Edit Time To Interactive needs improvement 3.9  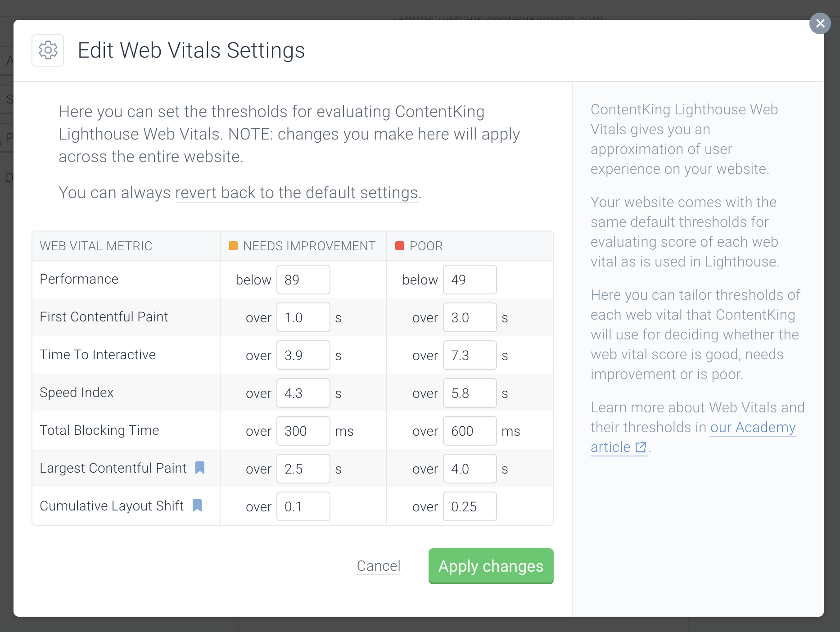303,355
